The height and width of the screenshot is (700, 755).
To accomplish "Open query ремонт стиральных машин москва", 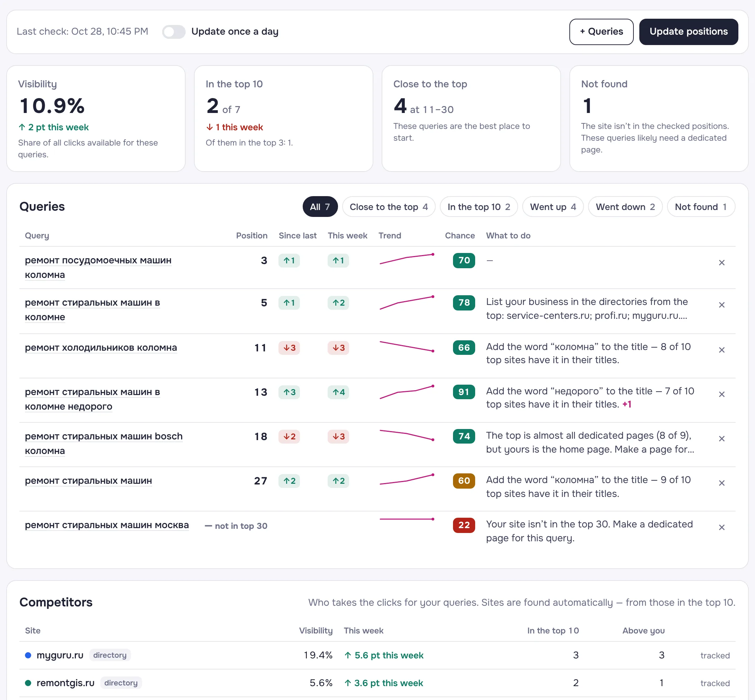I will pos(107,525).
